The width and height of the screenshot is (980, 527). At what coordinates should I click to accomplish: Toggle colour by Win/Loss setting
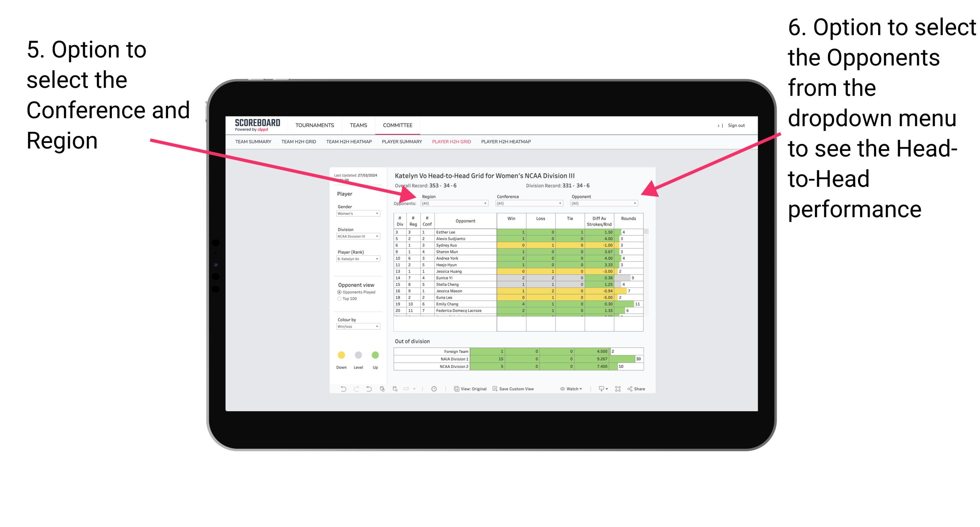pyautogui.click(x=356, y=327)
